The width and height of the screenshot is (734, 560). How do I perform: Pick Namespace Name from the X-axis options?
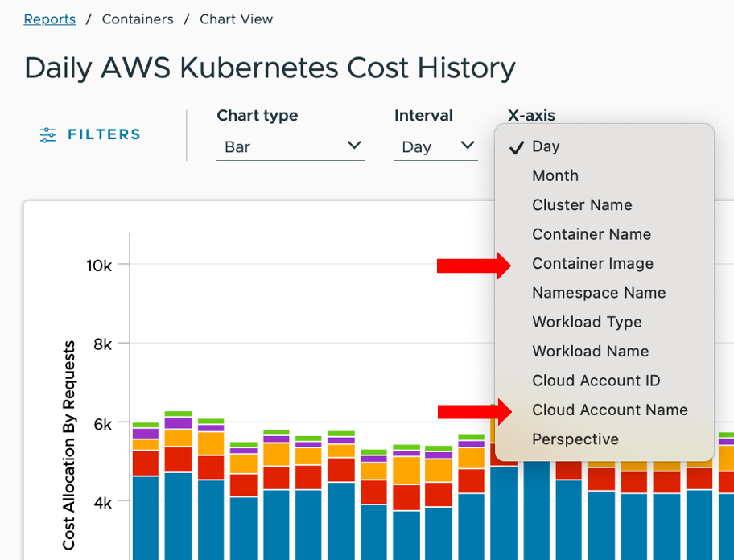599,292
